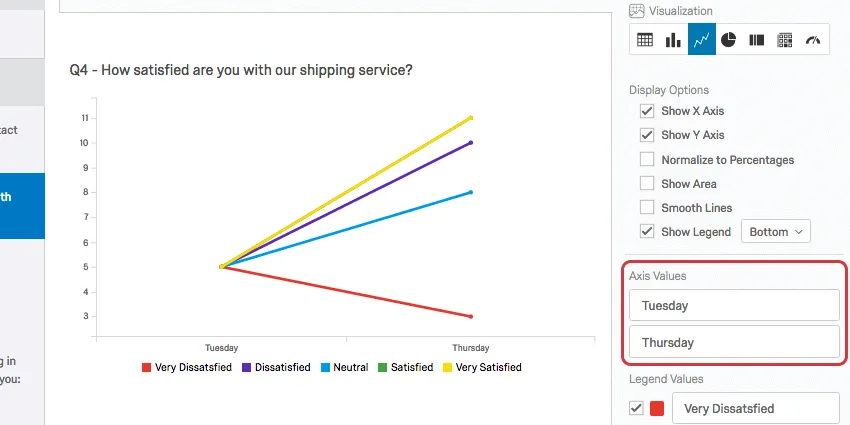This screenshot has width=850, height=425.
Task: Select the gauge chart visualization
Action: 813,40
